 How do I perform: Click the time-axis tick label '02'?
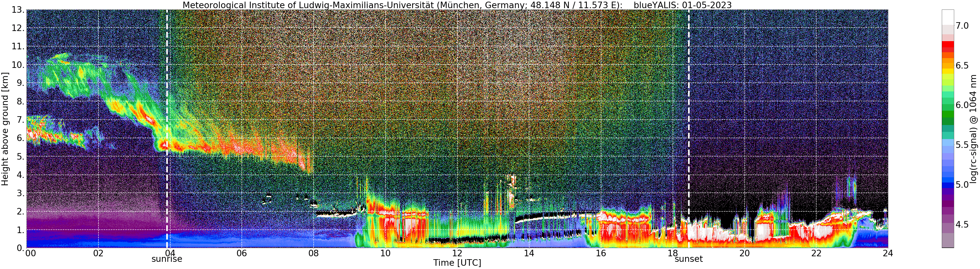(x=98, y=253)
